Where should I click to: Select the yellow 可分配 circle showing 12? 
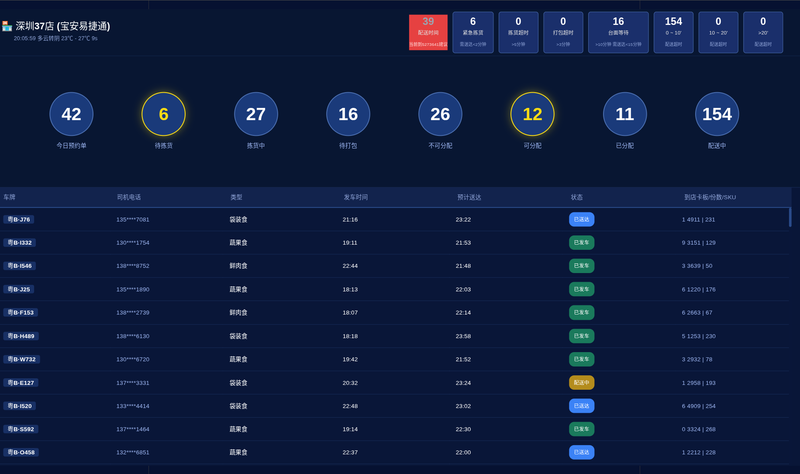coord(533,114)
